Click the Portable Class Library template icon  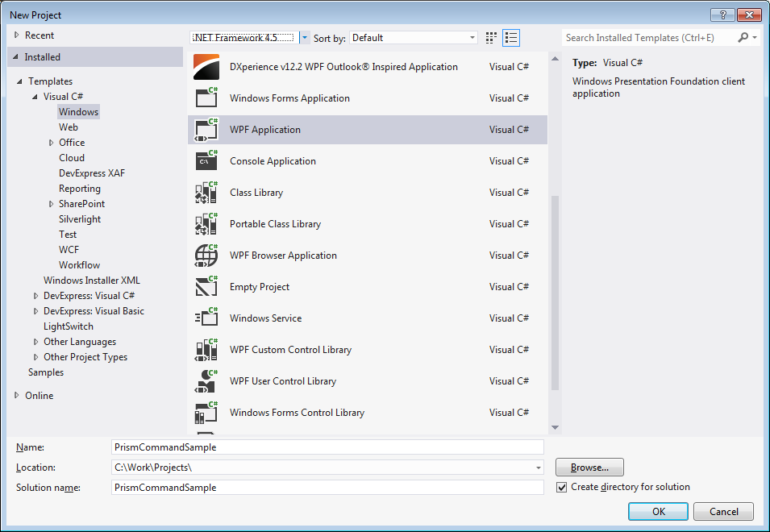tap(206, 224)
